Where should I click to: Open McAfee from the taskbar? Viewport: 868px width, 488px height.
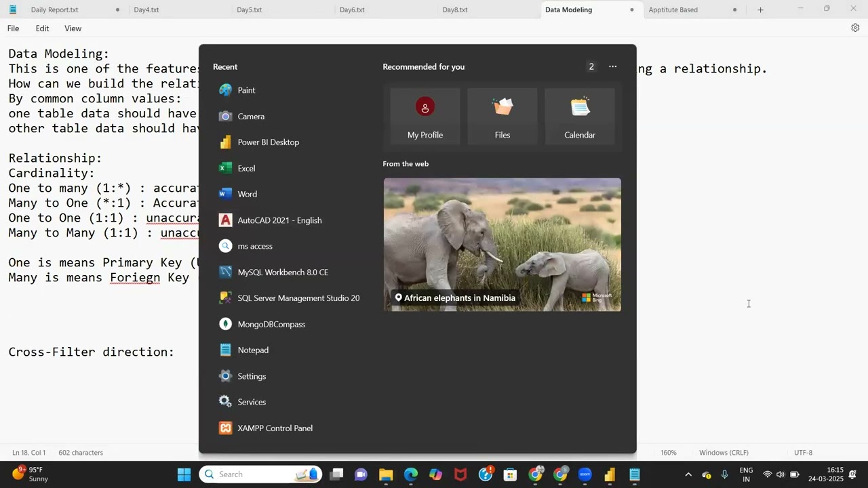pyautogui.click(x=461, y=474)
